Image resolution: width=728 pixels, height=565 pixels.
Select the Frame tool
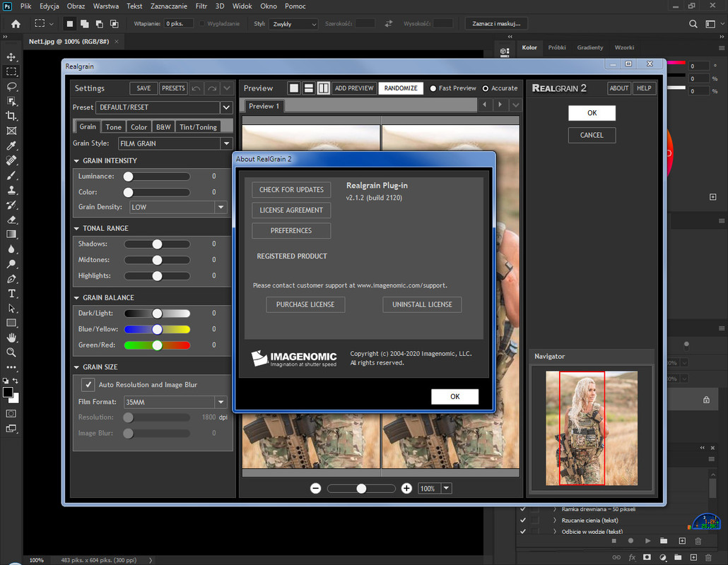pyautogui.click(x=11, y=131)
